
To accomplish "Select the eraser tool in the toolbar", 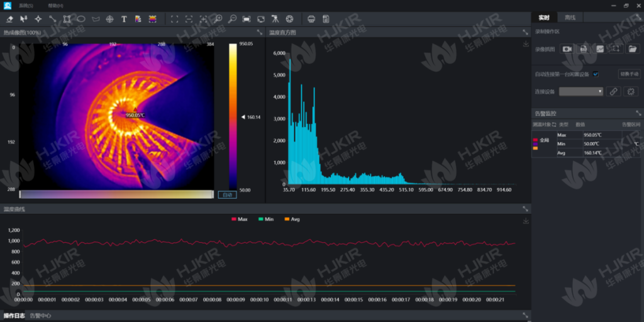I will (9, 19).
